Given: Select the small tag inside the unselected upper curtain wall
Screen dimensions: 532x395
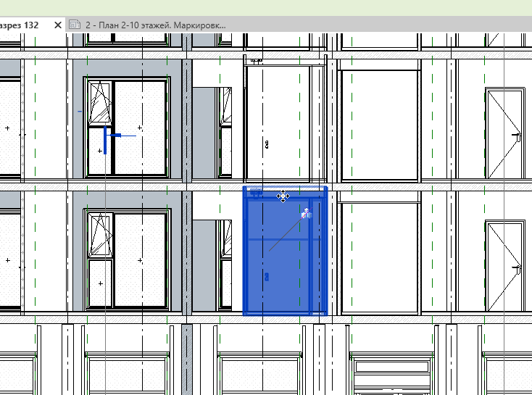Looking at the screenshot, I should (x=267, y=144).
